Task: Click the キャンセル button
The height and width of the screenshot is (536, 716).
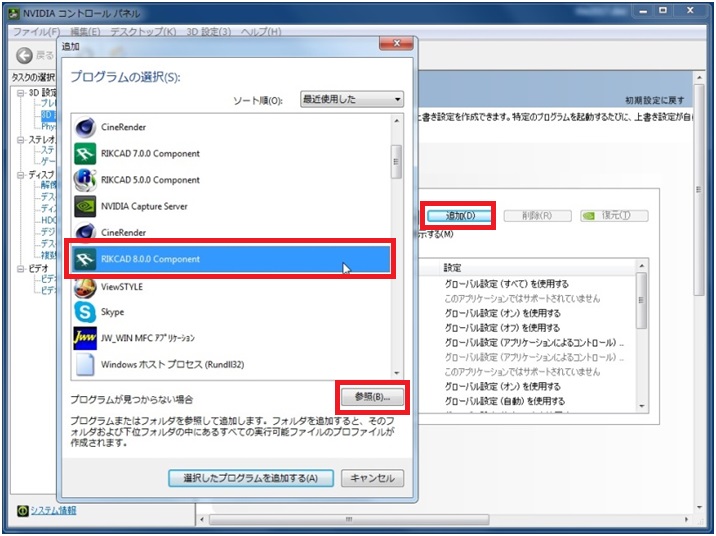Action: coord(372,478)
